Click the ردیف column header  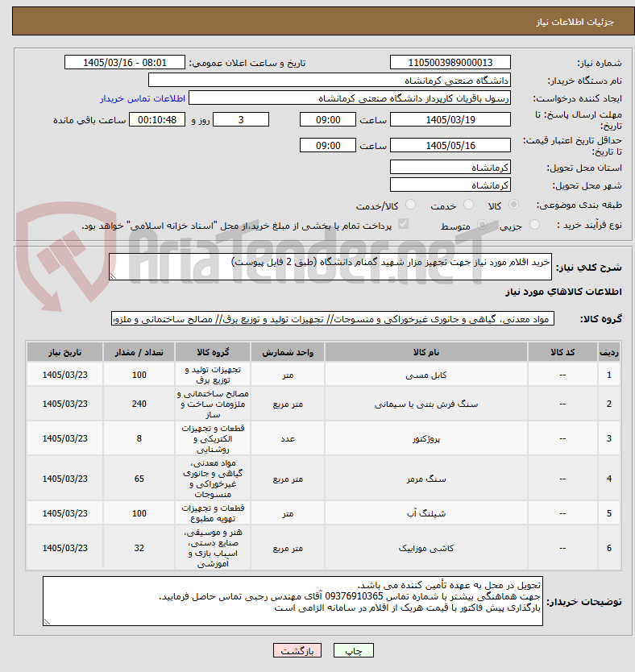point(609,352)
